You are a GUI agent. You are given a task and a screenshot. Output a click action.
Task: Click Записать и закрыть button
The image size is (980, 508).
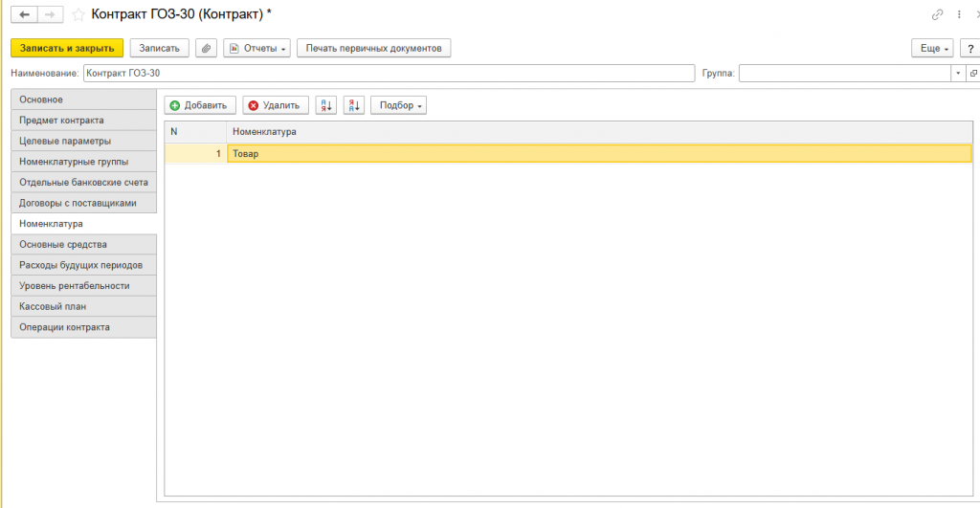(67, 48)
